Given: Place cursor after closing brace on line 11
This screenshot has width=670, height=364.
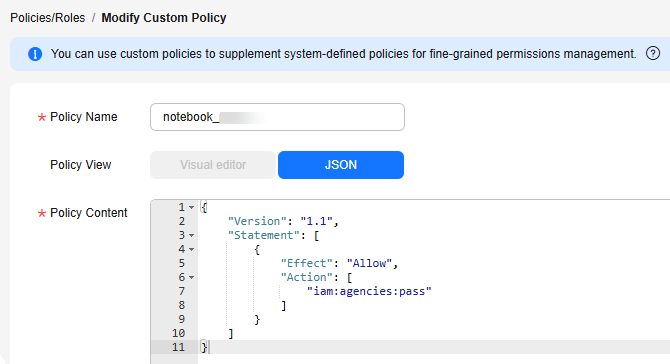Looking at the screenshot, I should (x=209, y=347).
